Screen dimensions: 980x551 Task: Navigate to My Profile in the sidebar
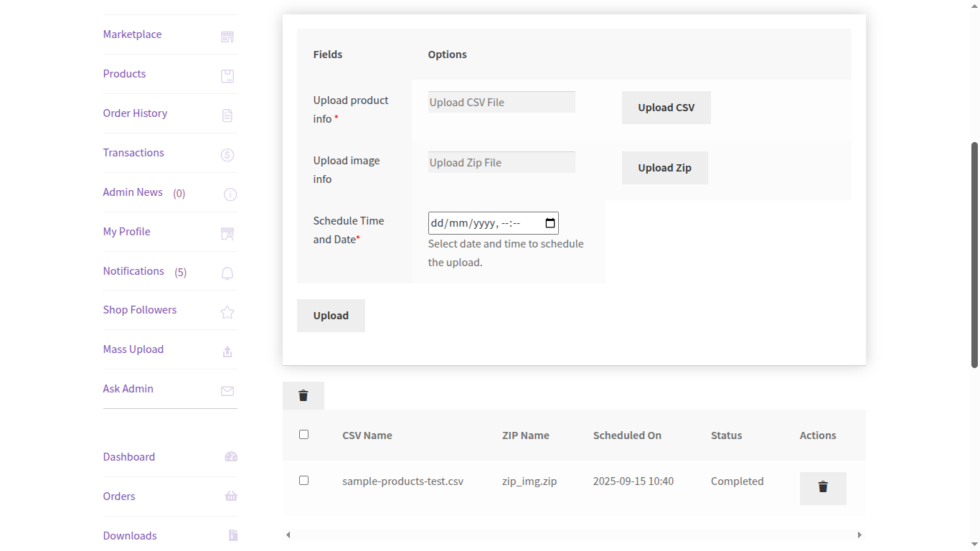tap(126, 232)
